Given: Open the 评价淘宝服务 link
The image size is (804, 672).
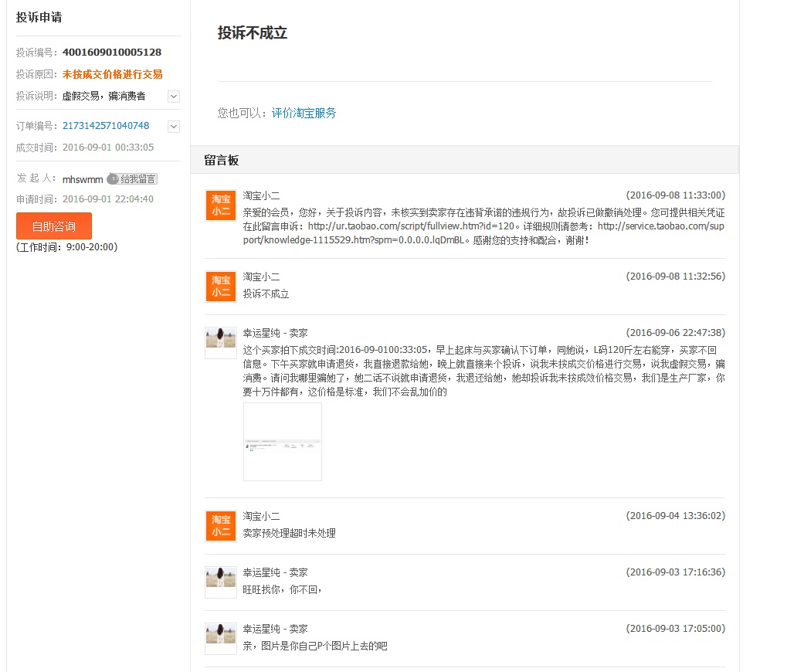Looking at the screenshot, I should point(304,113).
